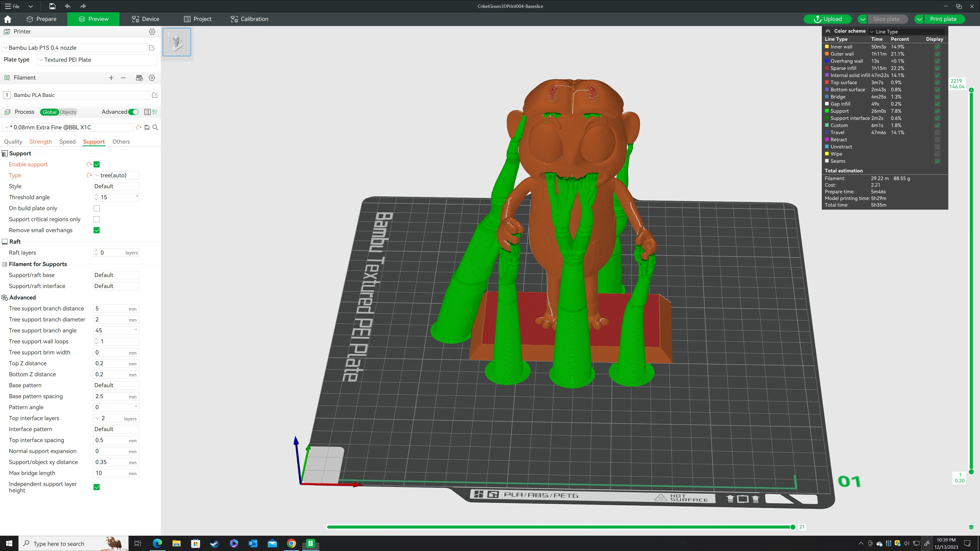980x551 pixels.
Task: Open Microsoft Edge from taskbar
Action: click(157, 543)
